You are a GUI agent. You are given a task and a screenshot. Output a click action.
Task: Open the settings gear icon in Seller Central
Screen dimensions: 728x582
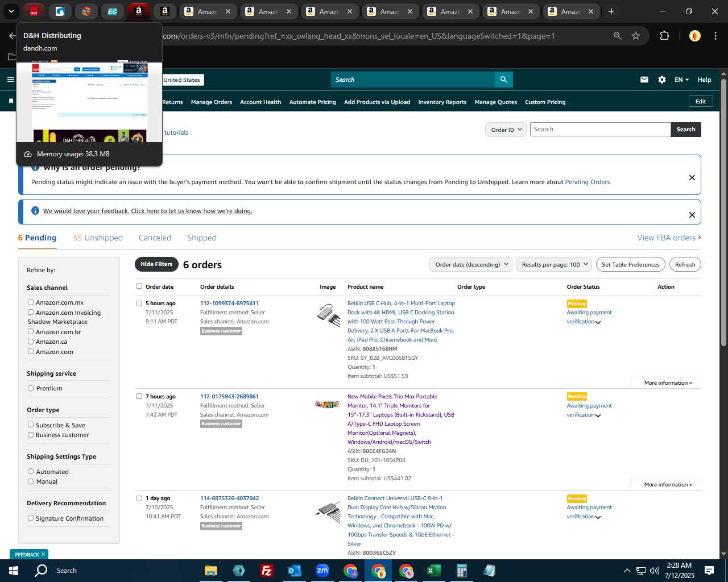[x=662, y=80]
